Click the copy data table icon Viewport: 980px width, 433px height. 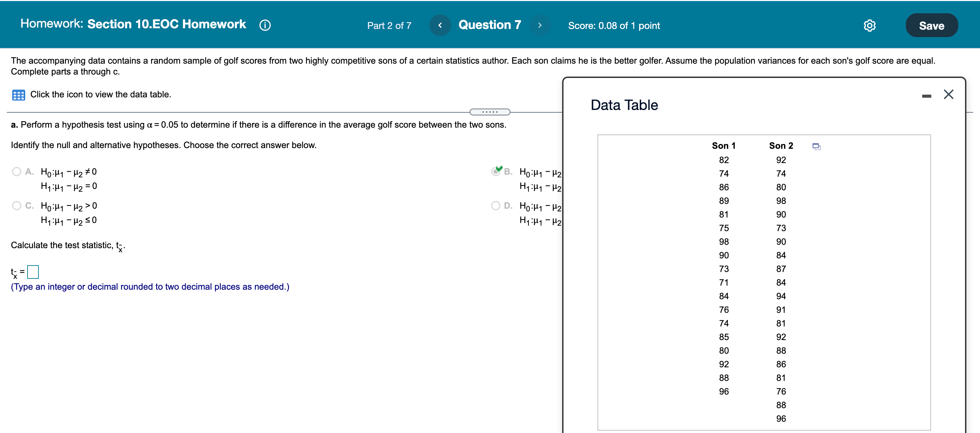(x=816, y=146)
